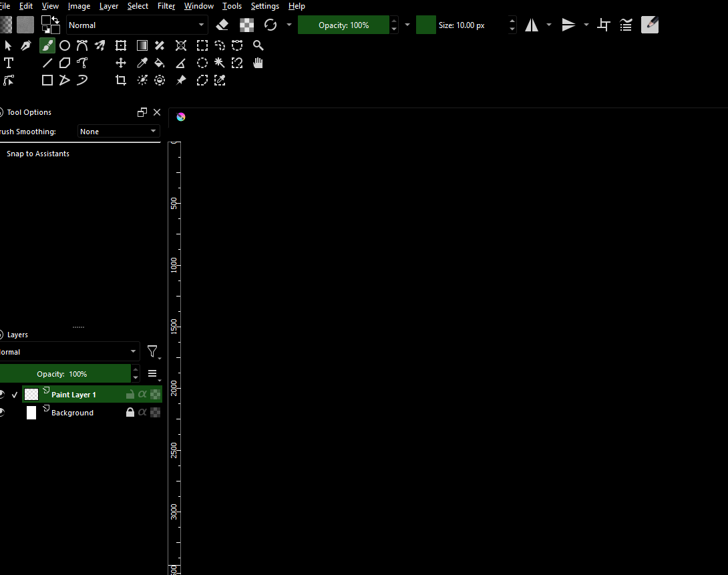Click the layer Opacity 100% slider

(65, 374)
